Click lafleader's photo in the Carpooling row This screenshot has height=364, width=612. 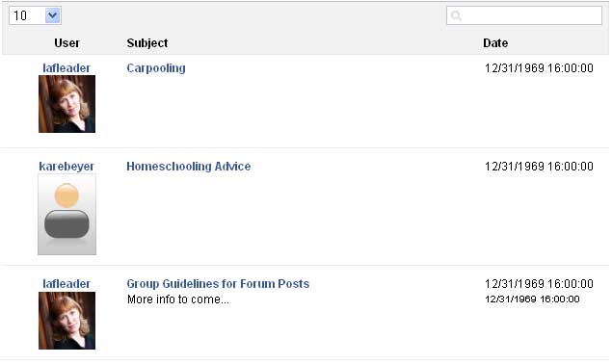67,104
